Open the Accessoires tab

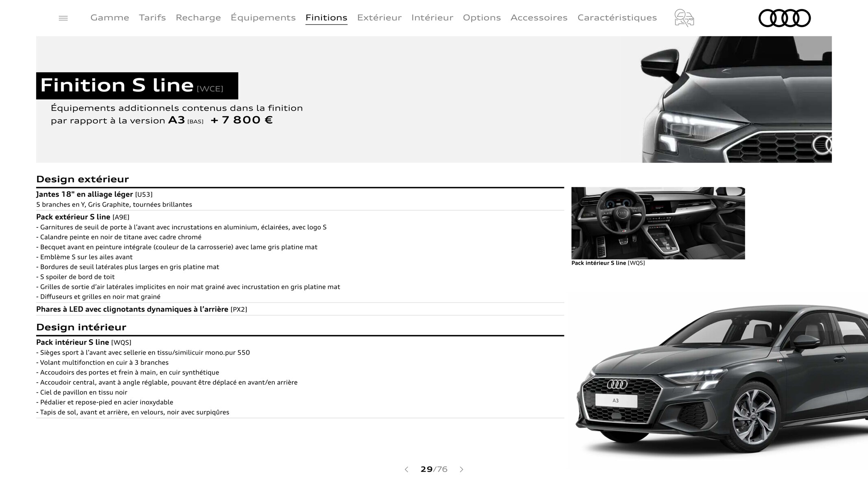pos(539,17)
